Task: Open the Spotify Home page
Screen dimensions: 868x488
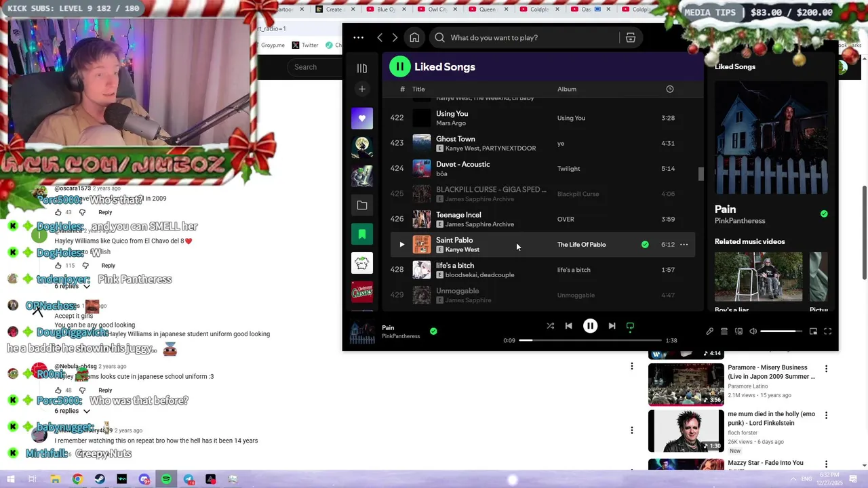Action: pyautogui.click(x=414, y=38)
